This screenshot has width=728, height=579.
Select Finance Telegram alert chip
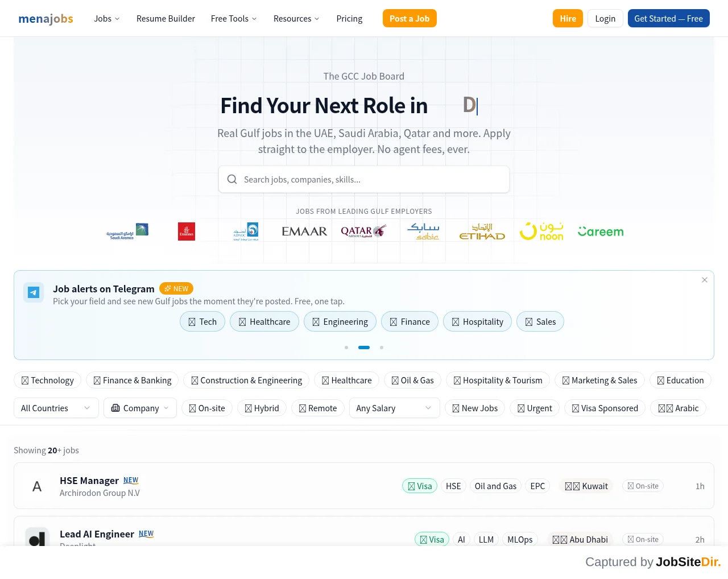click(409, 322)
